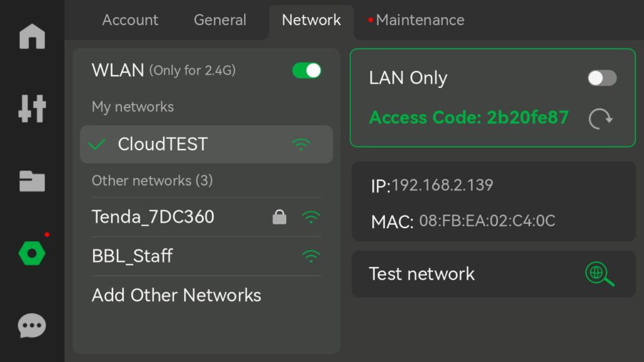Refresh the LAN access code
644x362 pixels.
click(x=601, y=118)
